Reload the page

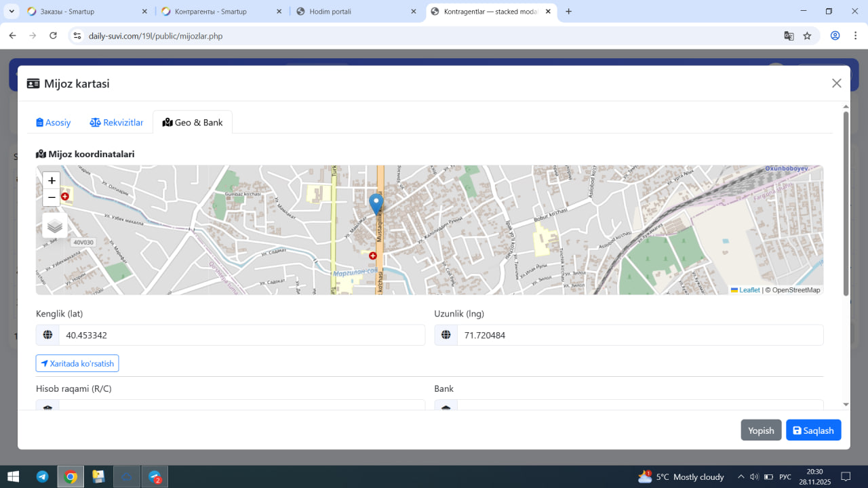pos(53,36)
